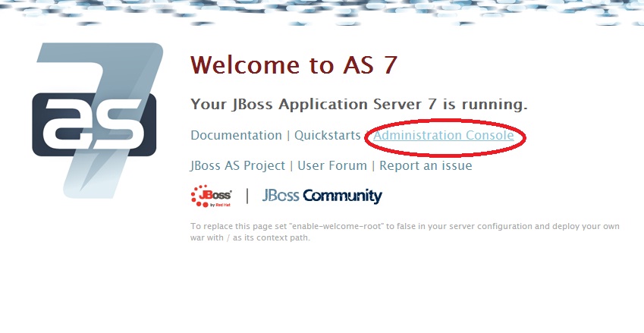Click the JBoss by Red Hat logo

[x=211, y=196]
